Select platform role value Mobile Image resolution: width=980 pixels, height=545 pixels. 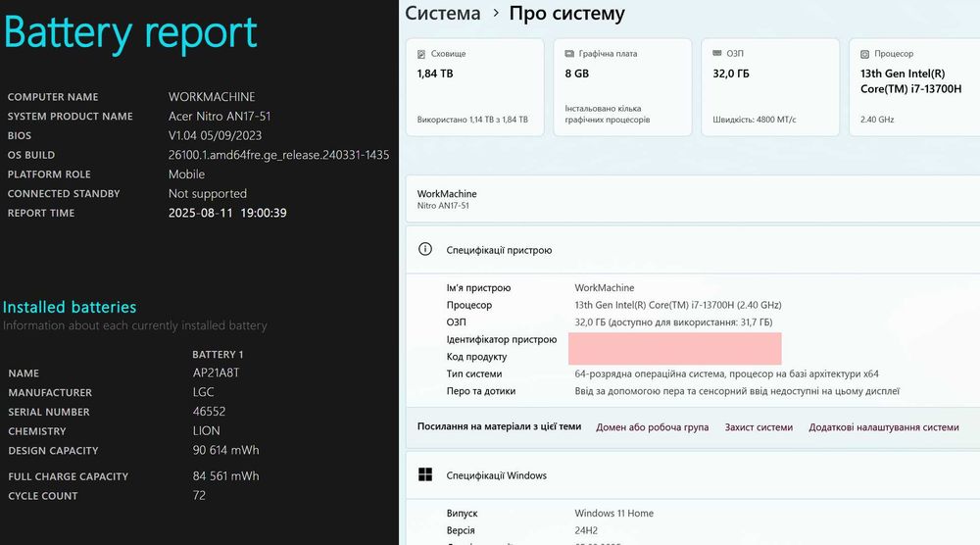coord(186,174)
